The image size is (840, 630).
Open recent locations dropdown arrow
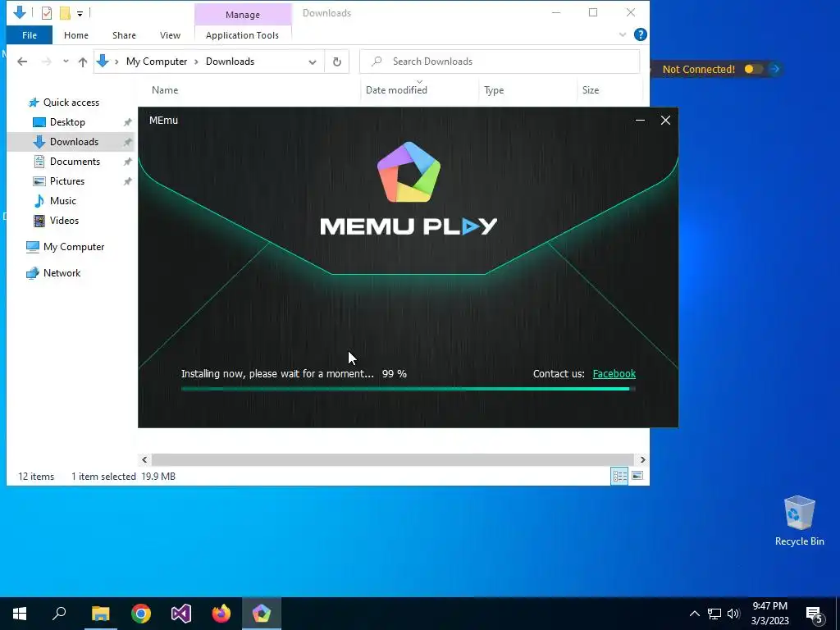[66, 61]
